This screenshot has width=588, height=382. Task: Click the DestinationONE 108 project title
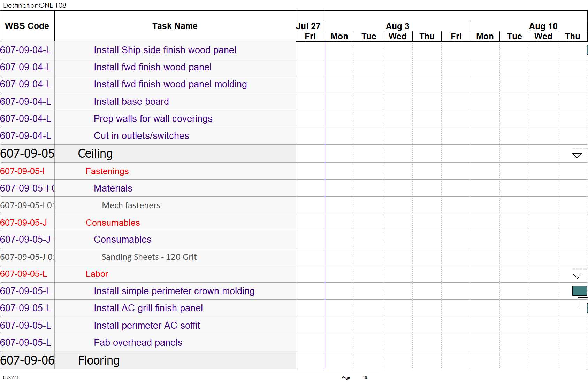[35, 5]
